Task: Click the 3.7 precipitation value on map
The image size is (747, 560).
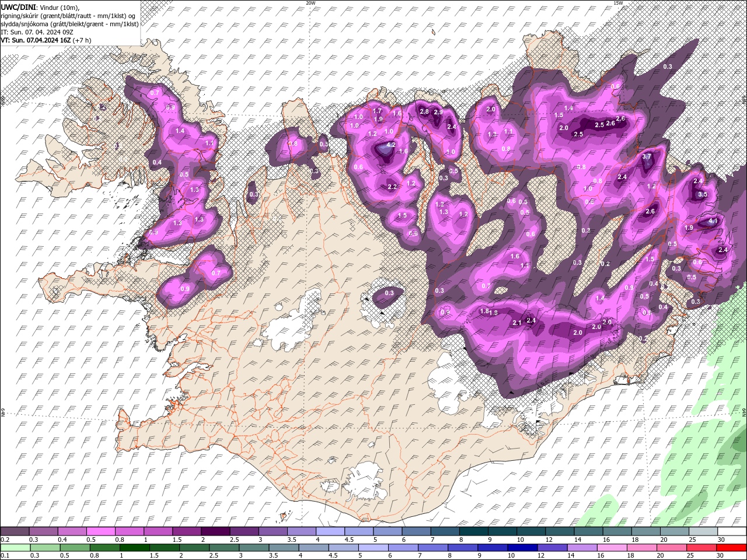Action: (x=647, y=156)
